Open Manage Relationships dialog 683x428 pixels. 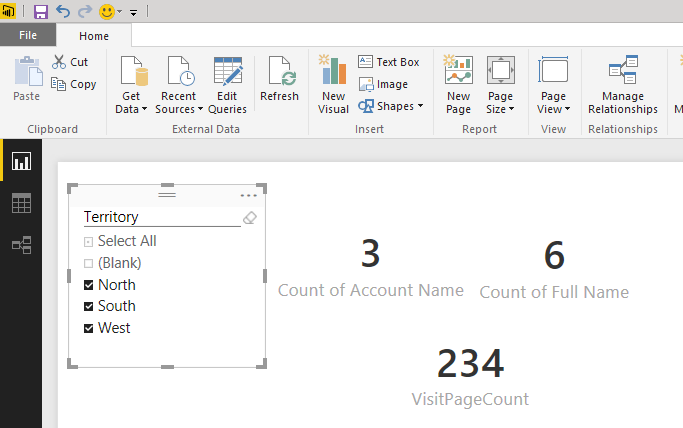coord(623,84)
